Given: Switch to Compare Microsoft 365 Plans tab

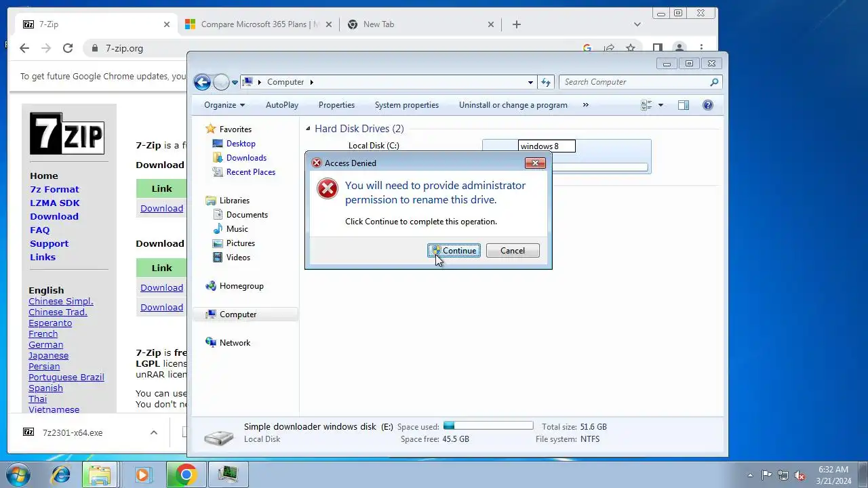Looking at the screenshot, I should pos(259,24).
